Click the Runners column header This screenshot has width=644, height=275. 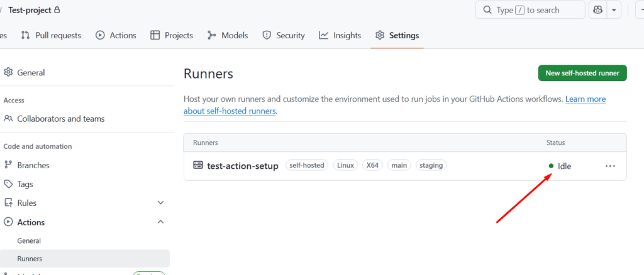click(206, 143)
